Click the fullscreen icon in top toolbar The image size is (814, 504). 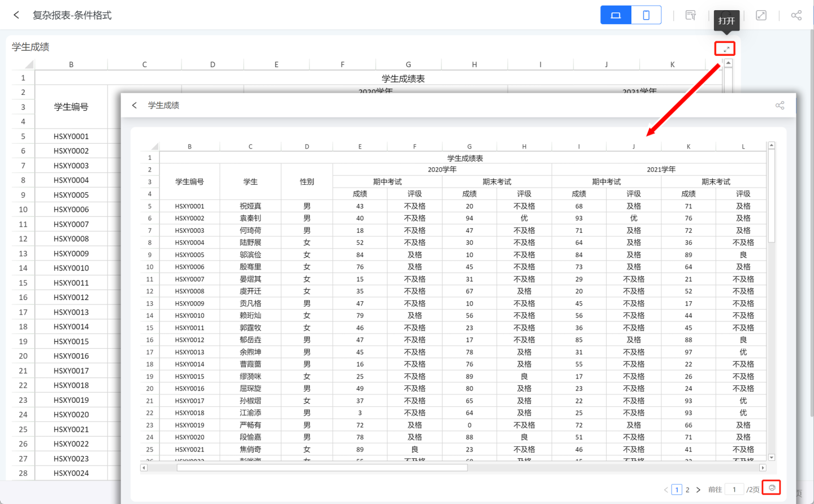pos(761,15)
